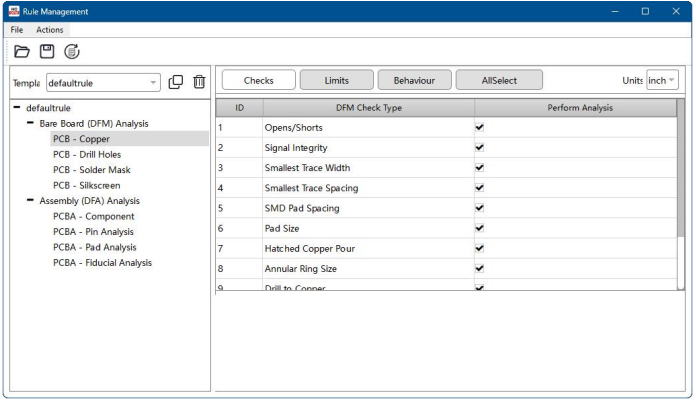Click the copy template icon
696x401 pixels.
point(176,82)
